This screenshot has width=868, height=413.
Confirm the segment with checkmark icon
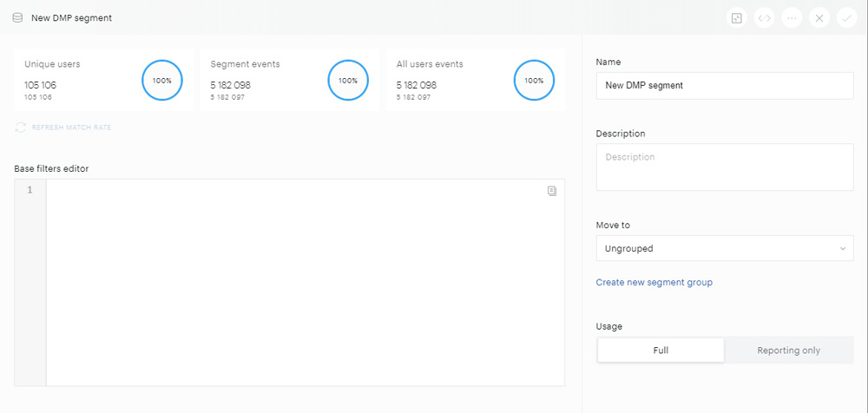tap(846, 18)
